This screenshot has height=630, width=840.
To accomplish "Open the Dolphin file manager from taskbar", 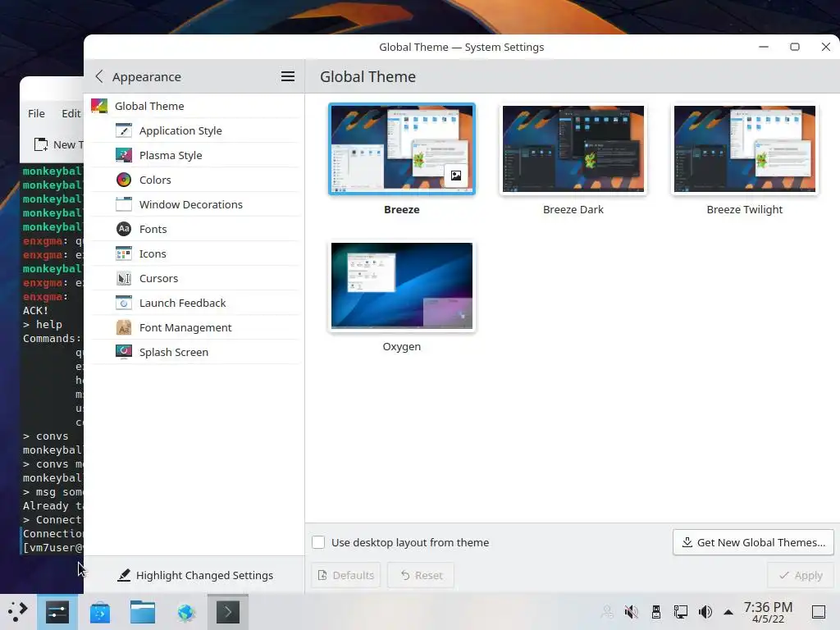I will [143, 612].
